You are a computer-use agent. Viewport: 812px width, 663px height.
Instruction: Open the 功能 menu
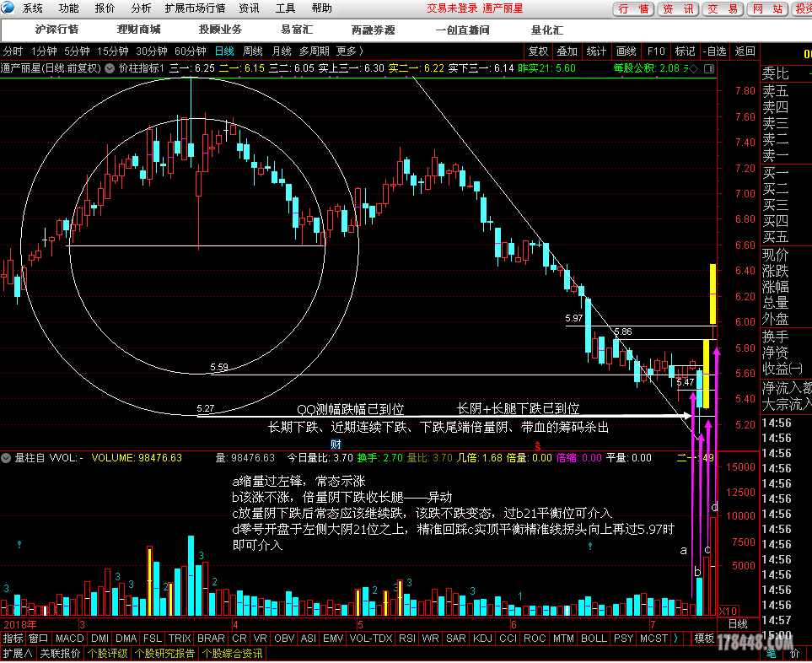coord(69,8)
